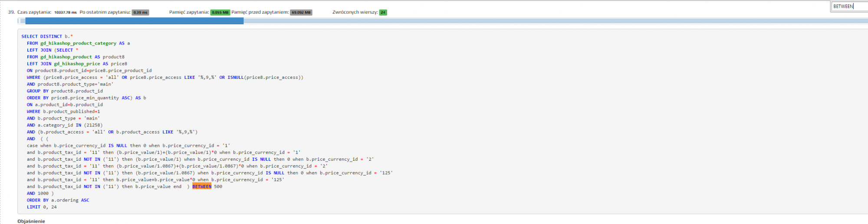
Task: Click the highlighted BETWEEN keyword in the query
Action: (x=202, y=187)
